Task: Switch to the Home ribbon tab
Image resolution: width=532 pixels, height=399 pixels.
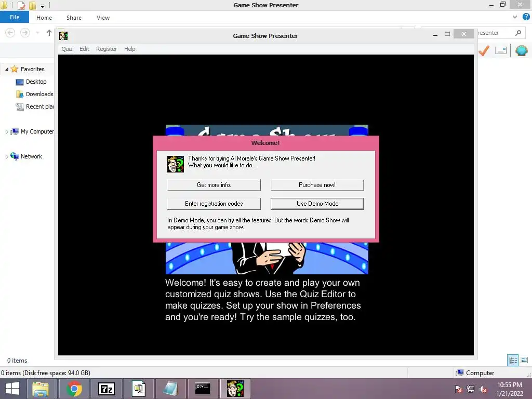Action: (44, 18)
